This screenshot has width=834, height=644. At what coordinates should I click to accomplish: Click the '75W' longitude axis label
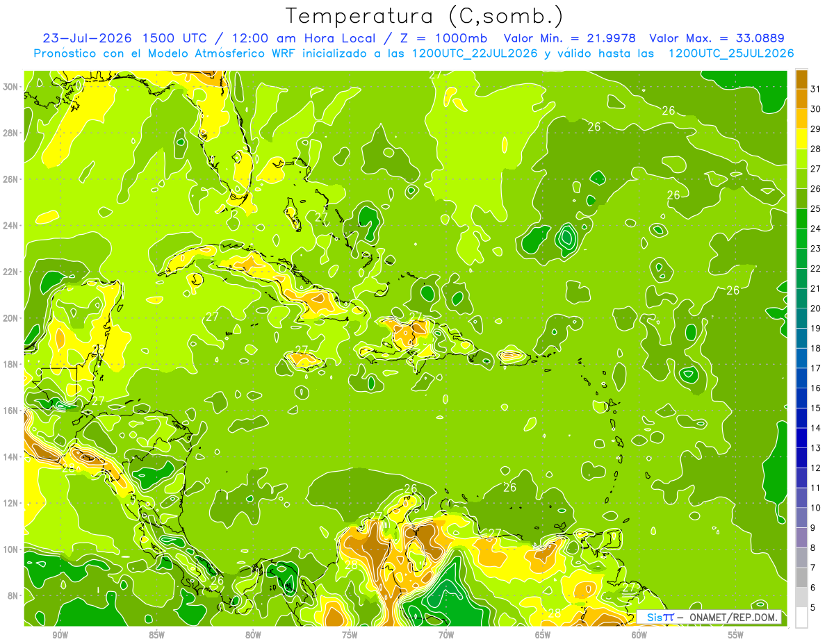350,635
